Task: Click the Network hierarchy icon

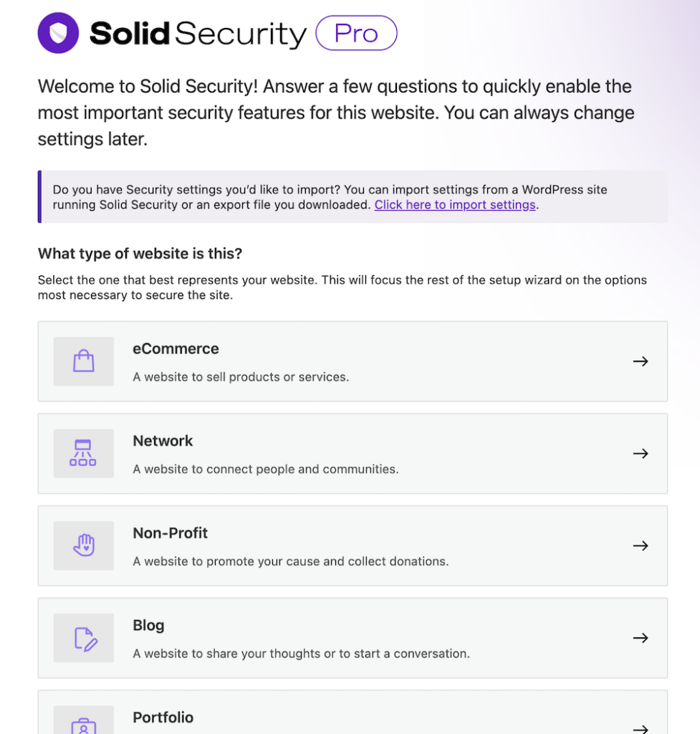Action: pyautogui.click(x=83, y=454)
